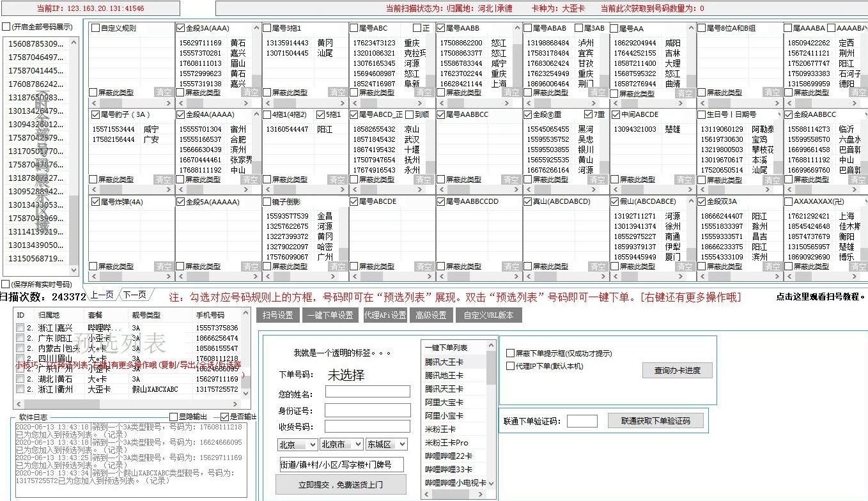The width and height of the screenshot is (868, 501).
Task: Click the street address input field
Action: pyautogui.click(x=341, y=465)
